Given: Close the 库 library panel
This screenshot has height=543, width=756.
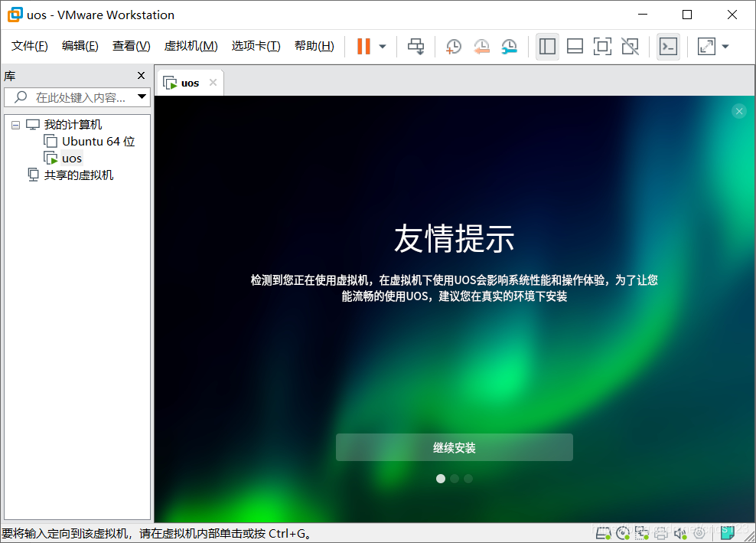Looking at the screenshot, I should tap(141, 76).
